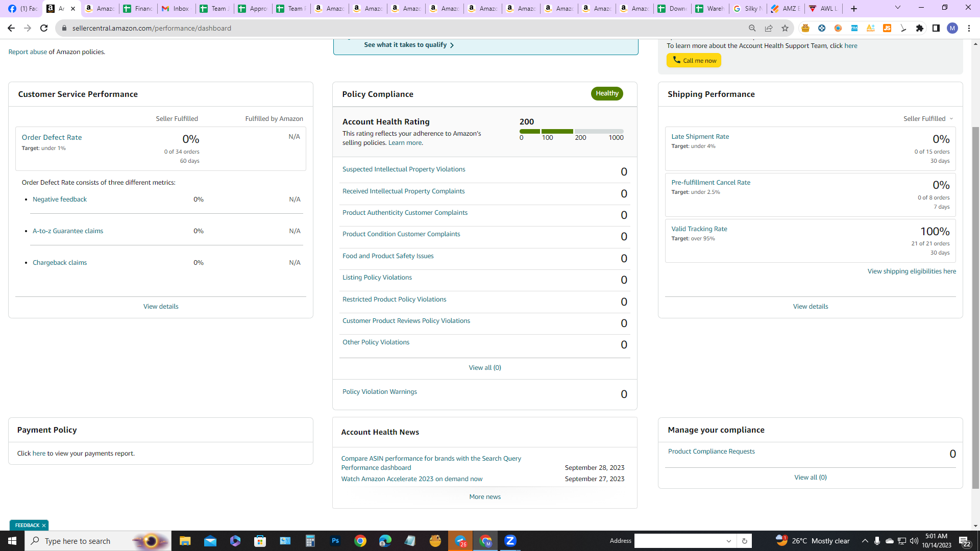
Task: Reload the Seller Central page
Action: [x=44, y=28]
